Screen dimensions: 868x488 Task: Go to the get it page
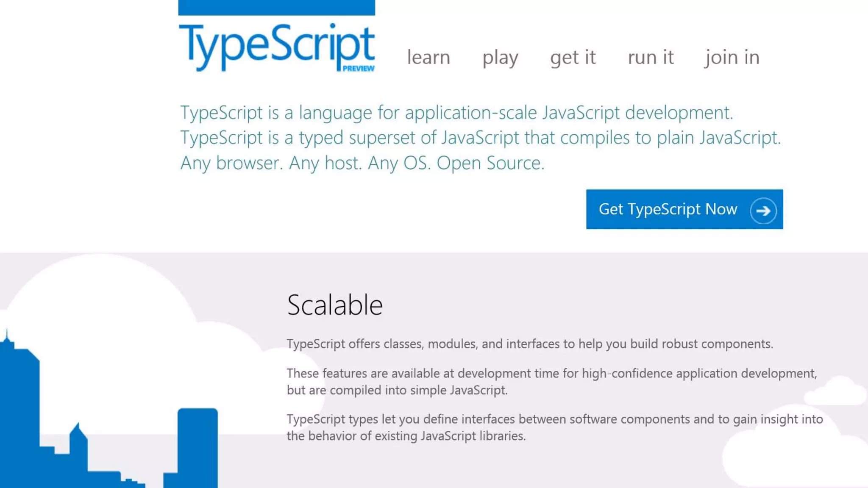573,58
